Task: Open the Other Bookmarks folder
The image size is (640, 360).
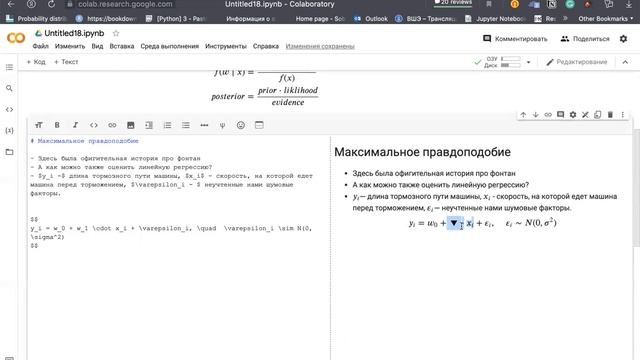Action: tap(605, 19)
